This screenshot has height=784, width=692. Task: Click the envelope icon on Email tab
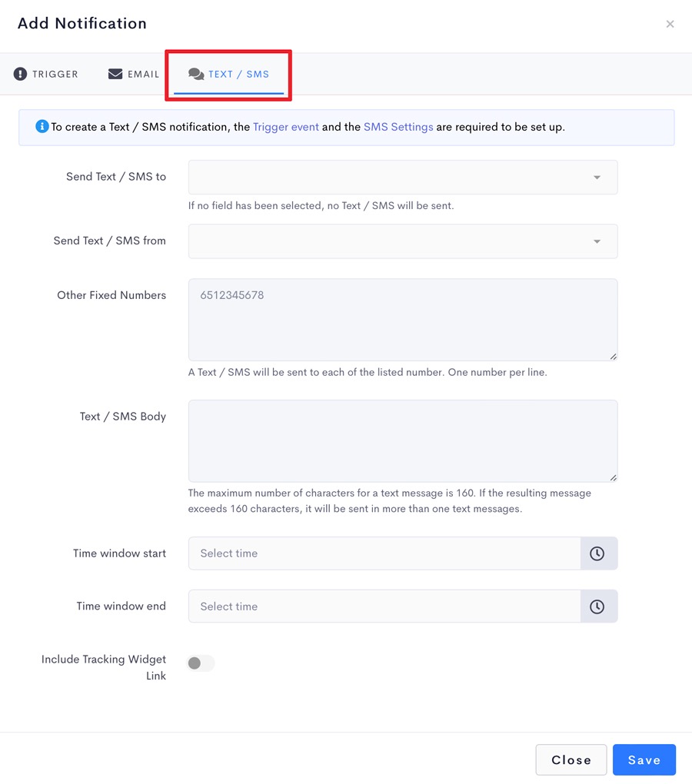coord(115,74)
